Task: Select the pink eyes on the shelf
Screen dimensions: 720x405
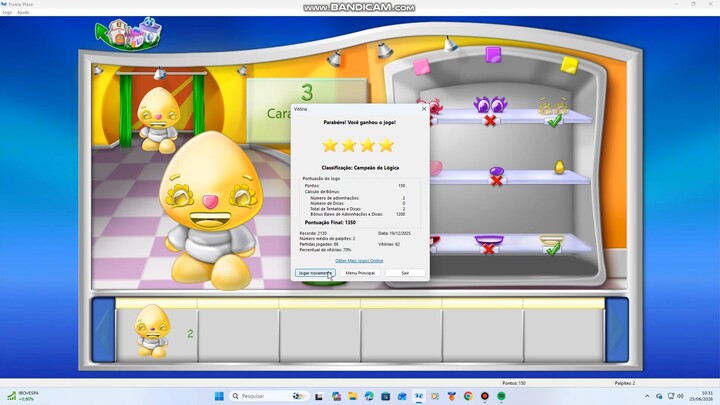Action: click(x=433, y=106)
